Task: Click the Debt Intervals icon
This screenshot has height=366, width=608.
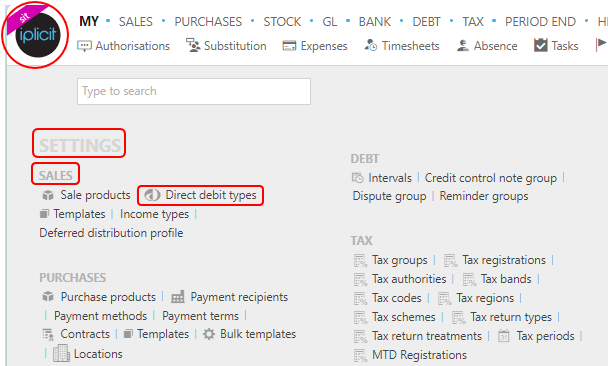Action: coord(358,178)
